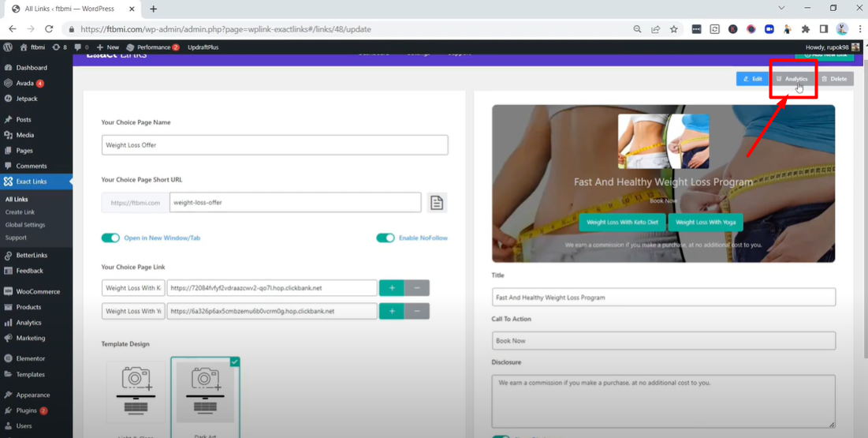Open the Zoom extension icon
This screenshot has height=438, width=868.
point(769,29)
